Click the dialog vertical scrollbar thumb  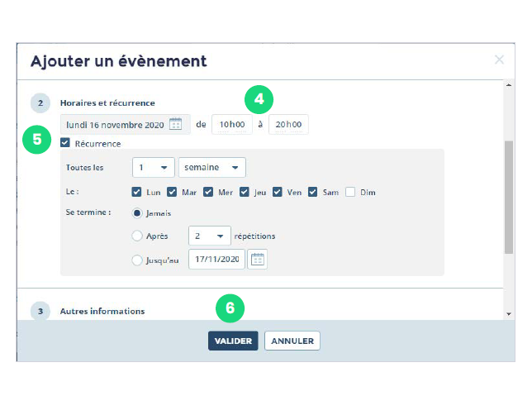508,197
